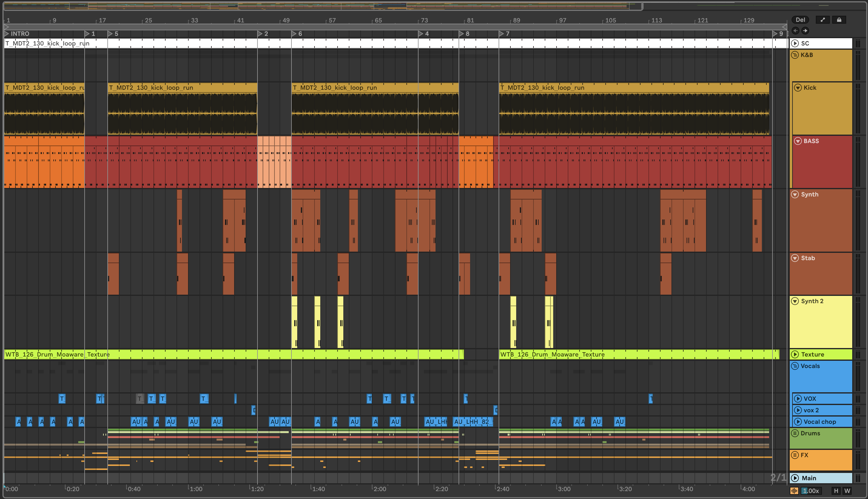Unfold the Drums group track
The image size is (868, 499).
tap(795, 433)
